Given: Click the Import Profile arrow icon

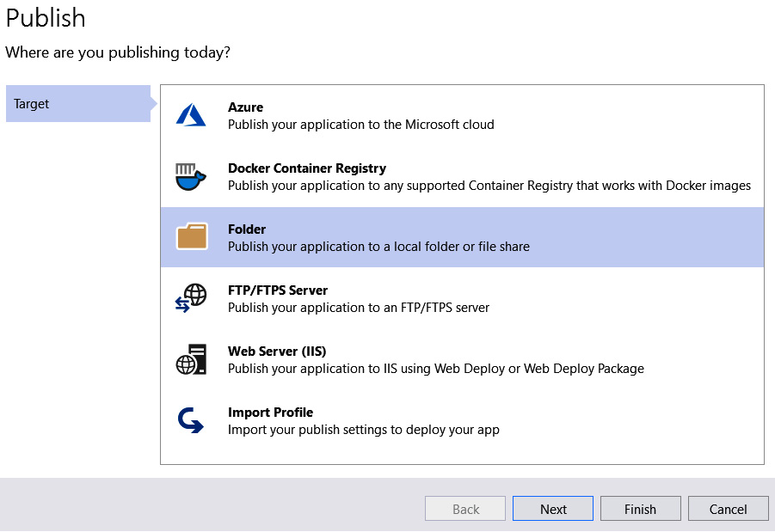Looking at the screenshot, I should 191,420.
